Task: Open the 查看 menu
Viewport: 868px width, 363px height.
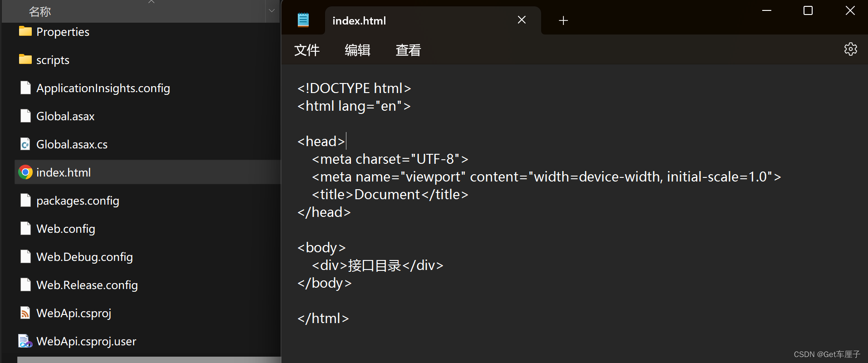Action: (409, 50)
